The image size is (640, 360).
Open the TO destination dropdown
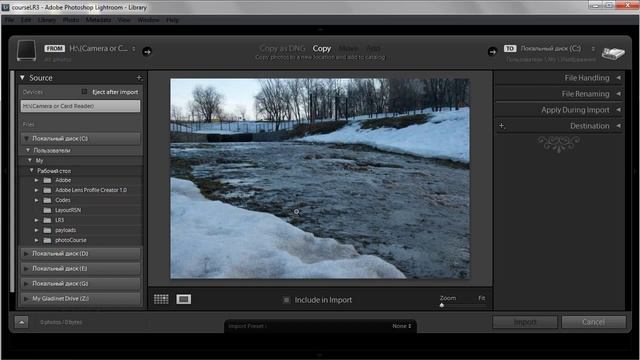[x=558, y=49]
